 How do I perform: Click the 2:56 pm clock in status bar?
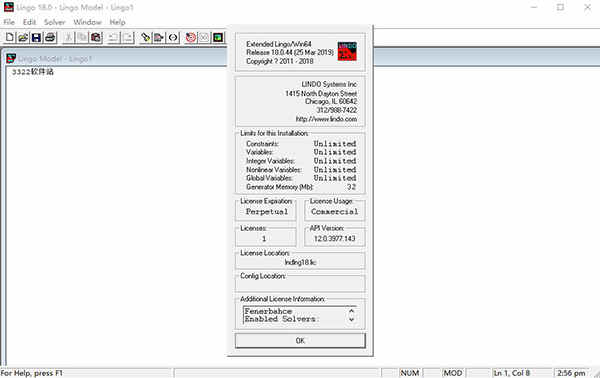point(571,373)
